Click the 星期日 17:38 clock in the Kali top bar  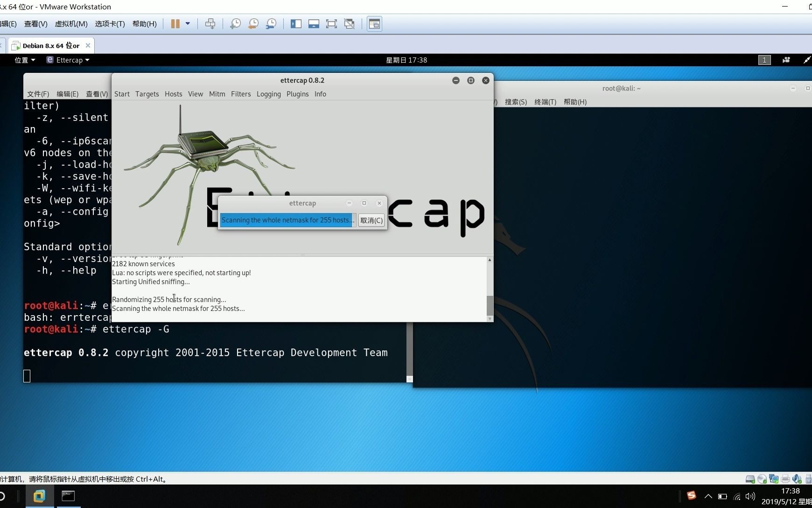(406, 60)
